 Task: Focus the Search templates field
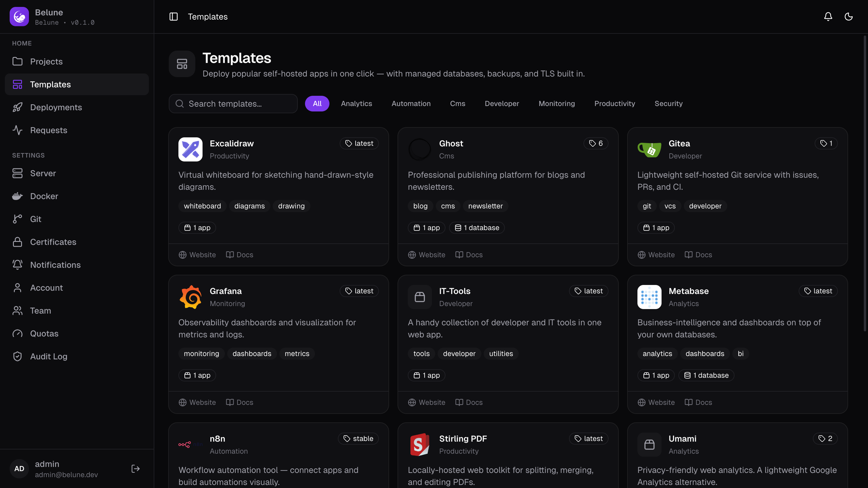click(x=233, y=104)
